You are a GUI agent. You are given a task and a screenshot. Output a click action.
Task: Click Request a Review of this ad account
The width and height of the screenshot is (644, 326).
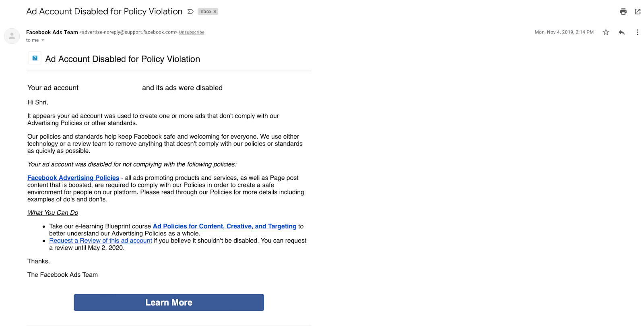click(x=101, y=241)
